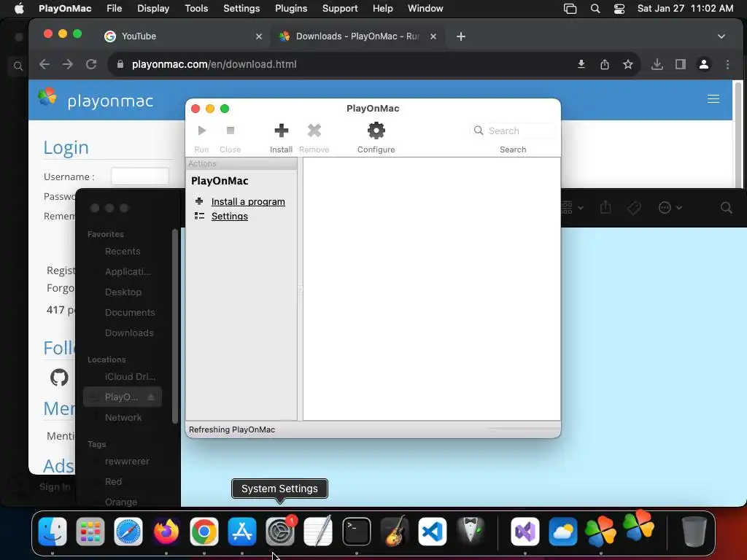This screenshot has width=747, height=560.
Task: Open the Help menu in menu bar
Action: pos(382,9)
